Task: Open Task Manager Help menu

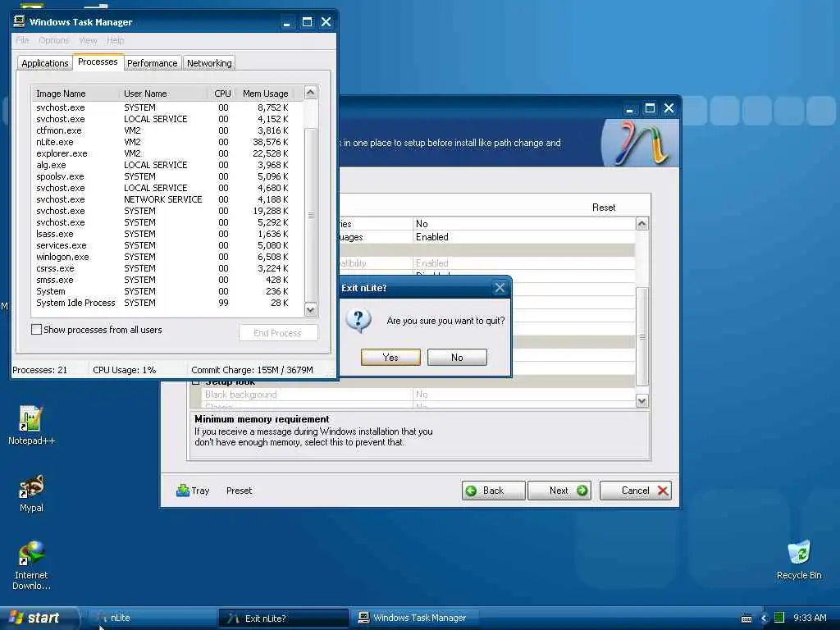Action: (x=115, y=40)
